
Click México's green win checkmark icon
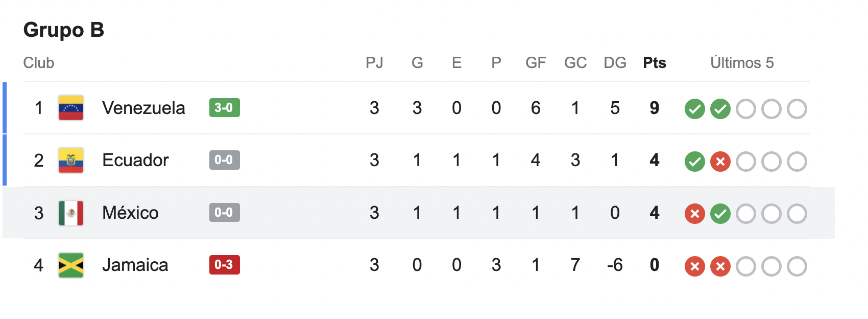pos(720,214)
